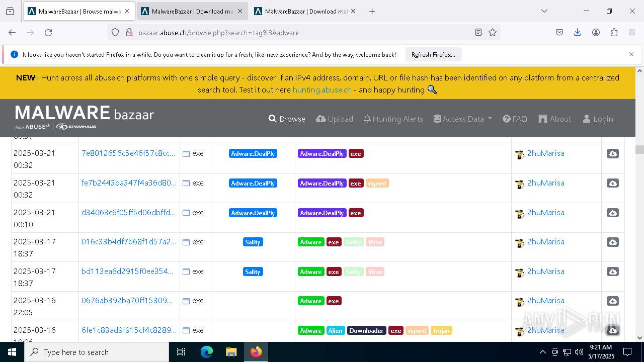Download sample d34063c6f05ff5d06dbffd via cloud icon
Screen dimensions: 644x362
tap(613, 213)
